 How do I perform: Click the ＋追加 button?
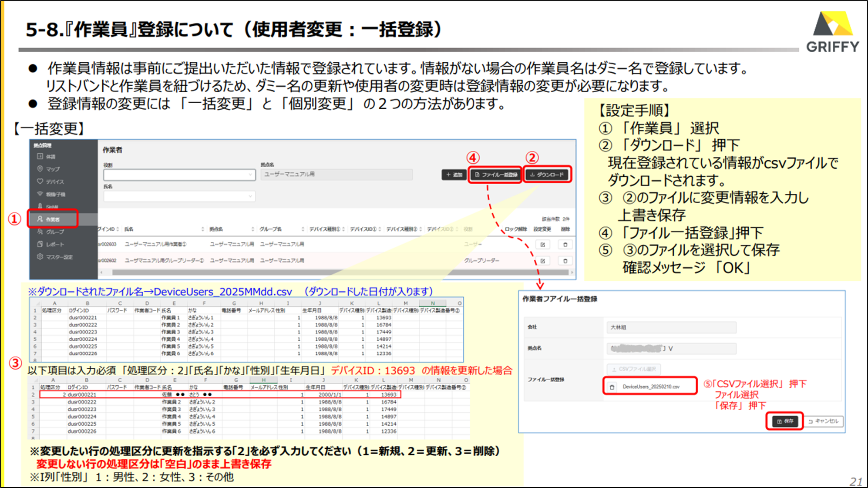pos(454,175)
